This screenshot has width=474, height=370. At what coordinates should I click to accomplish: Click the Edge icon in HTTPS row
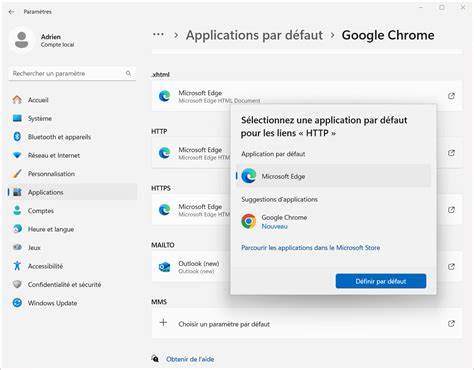coord(164,210)
